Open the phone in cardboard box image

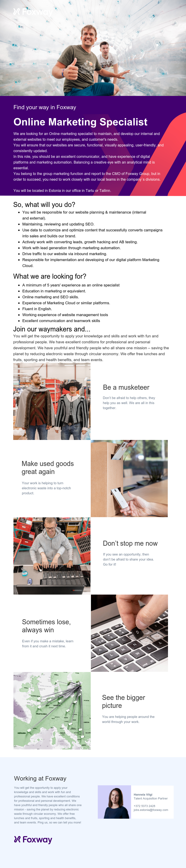pyautogui.click(x=129, y=479)
